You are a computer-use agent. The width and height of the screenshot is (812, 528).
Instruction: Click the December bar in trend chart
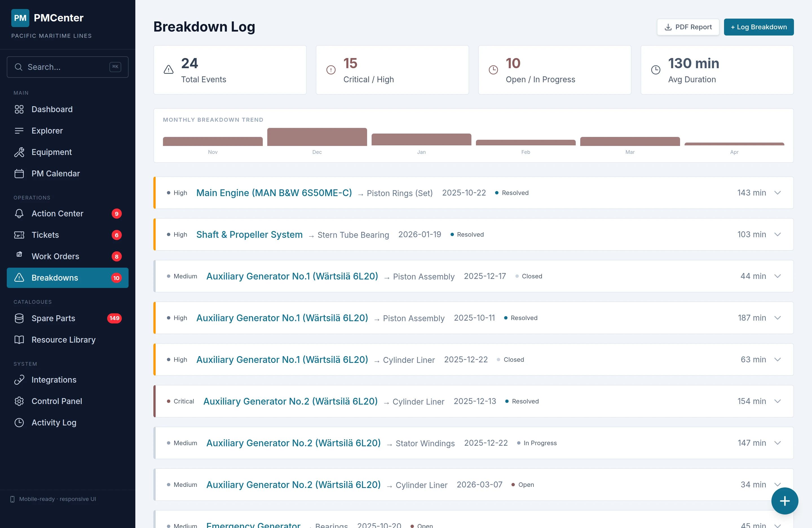317,137
